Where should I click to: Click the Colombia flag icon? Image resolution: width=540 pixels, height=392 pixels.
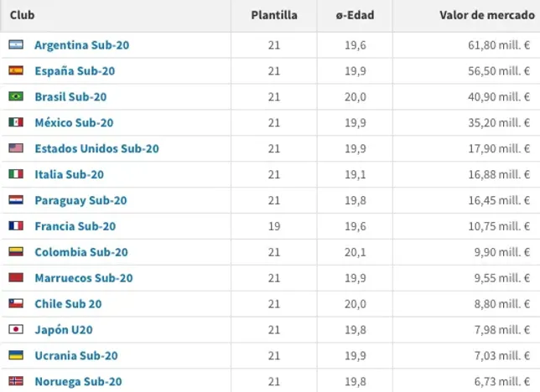pos(16,252)
